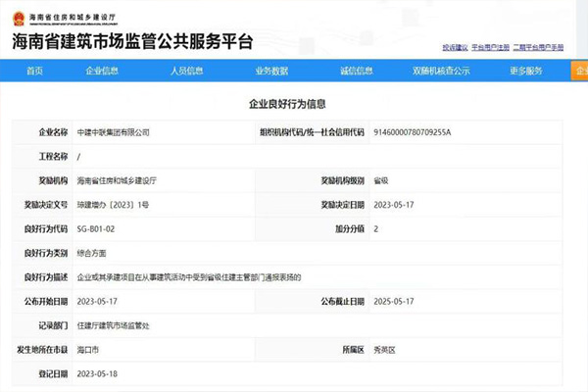This screenshot has height=392, width=588.
Task: Open the 企业信息 navigation tab
Action: coord(102,71)
